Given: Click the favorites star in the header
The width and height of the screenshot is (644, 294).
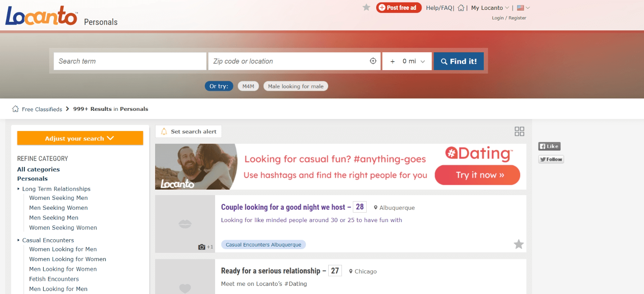Looking at the screenshot, I should (x=366, y=7).
